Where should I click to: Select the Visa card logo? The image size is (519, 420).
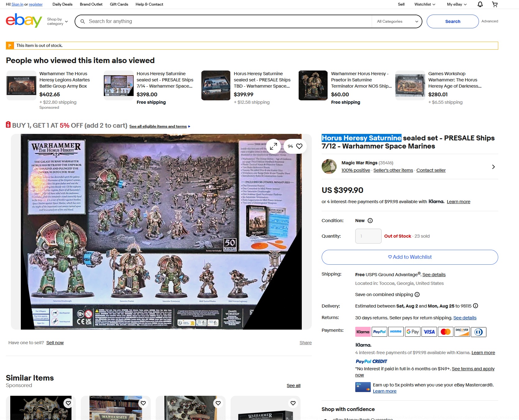(x=429, y=332)
